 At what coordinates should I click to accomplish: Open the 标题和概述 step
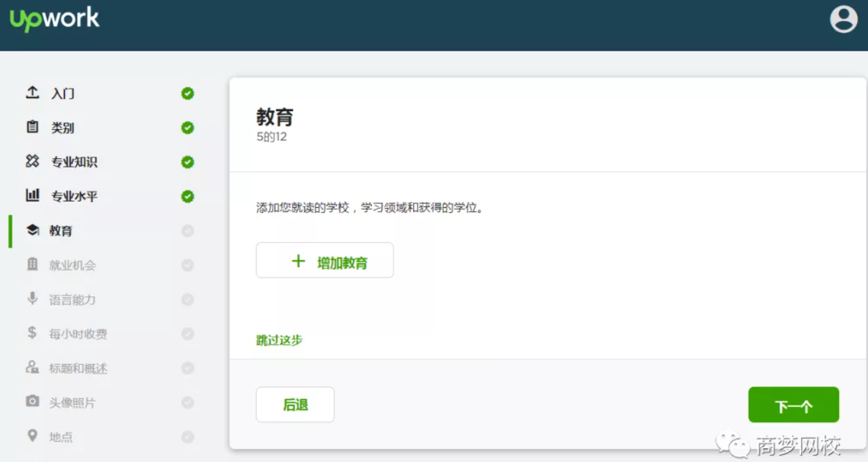click(x=79, y=368)
